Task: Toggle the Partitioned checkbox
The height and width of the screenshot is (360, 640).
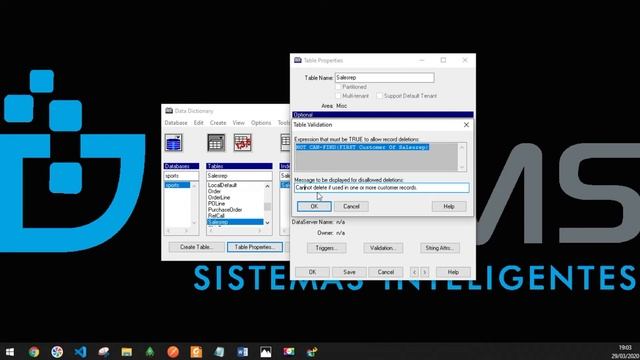Action: coord(338,87)
